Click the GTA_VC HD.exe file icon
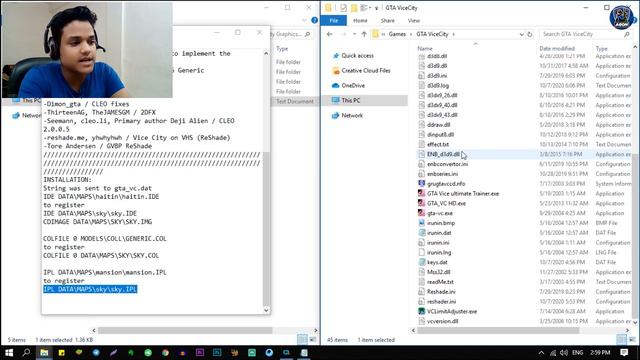This screenshot has height=360, width=640. coord(422,203)
